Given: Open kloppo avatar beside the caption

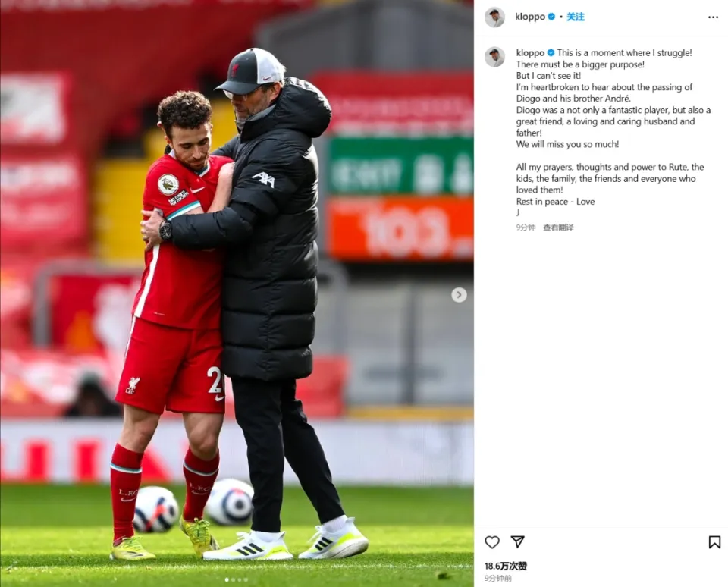Looking at the screenshot, I should click(494, 57).
